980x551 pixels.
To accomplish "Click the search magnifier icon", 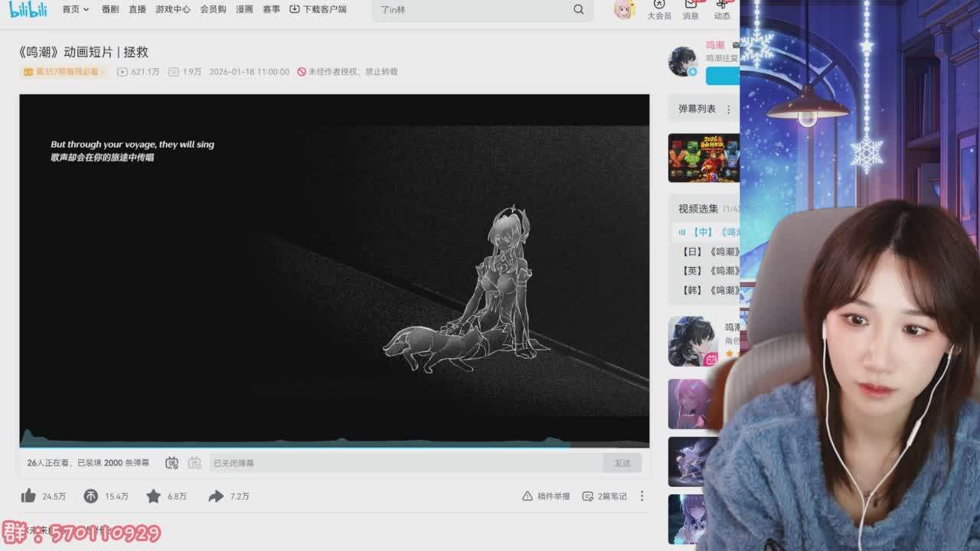I will tap(579, 9).
